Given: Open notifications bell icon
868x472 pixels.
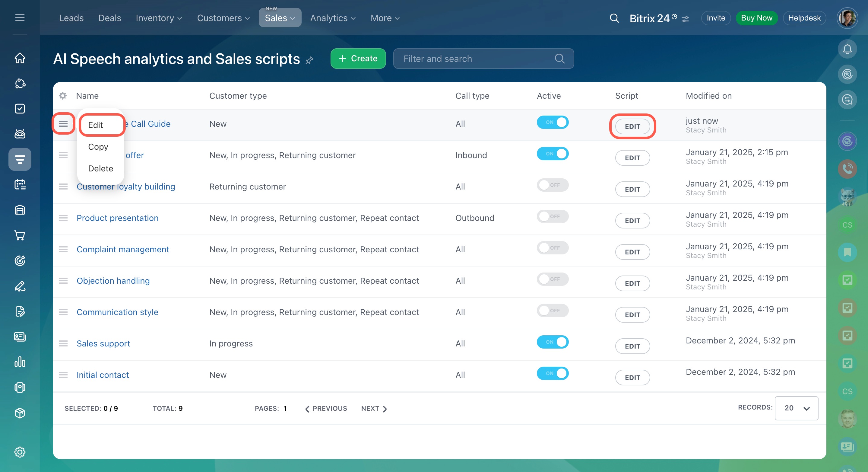Looking at the screenshot, I should (847, 49).
